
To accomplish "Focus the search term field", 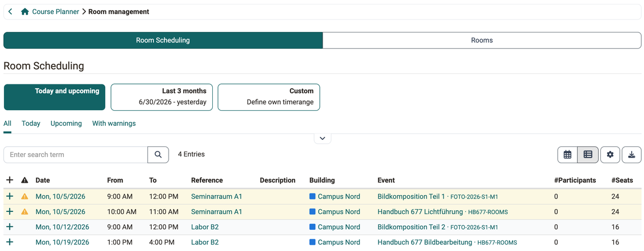I will 76,155.
